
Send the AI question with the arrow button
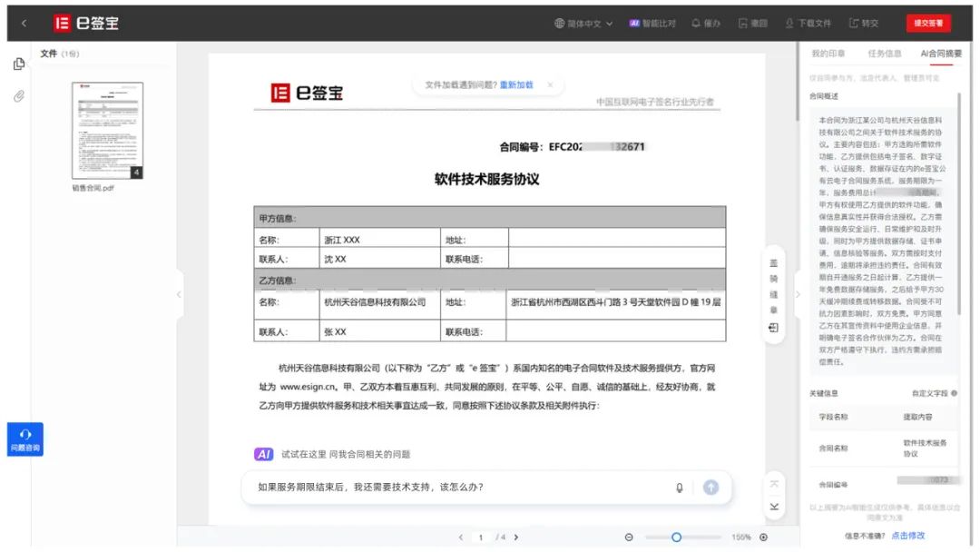point(710,488)
